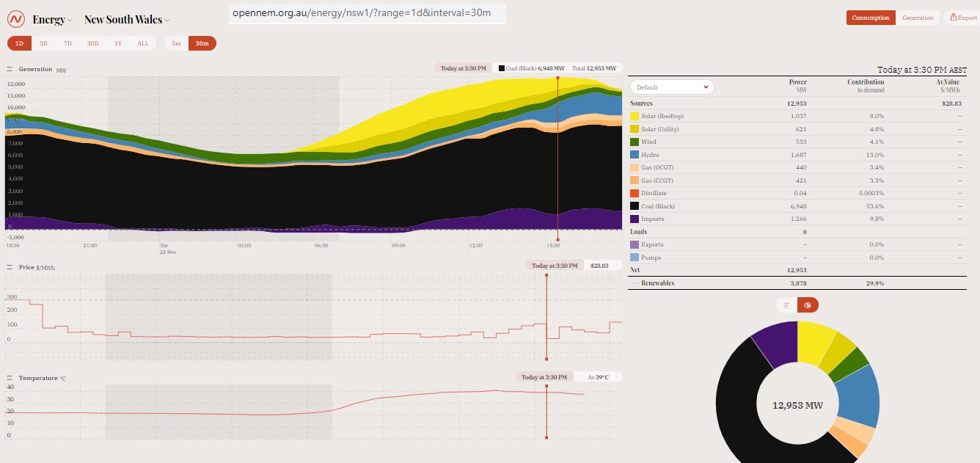This screenshot has width=980, height=463.
Task: Toggle the Wind green swatch
Action: click(635, 142)
